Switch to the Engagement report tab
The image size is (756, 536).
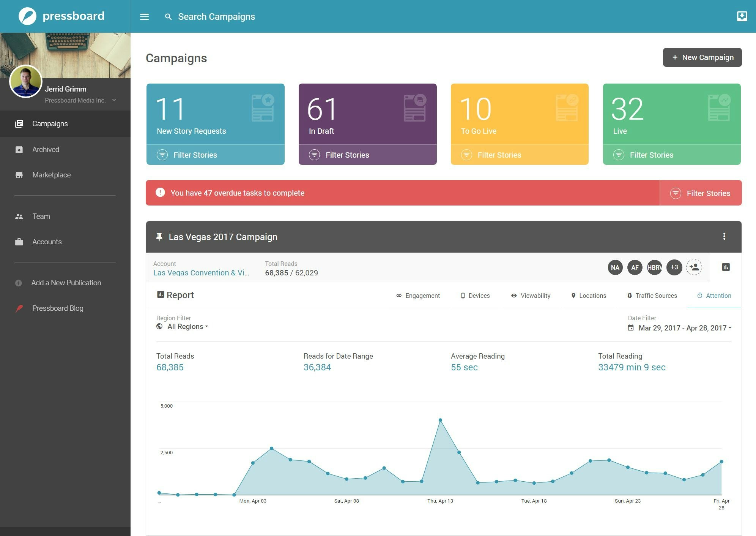pos(418,296)
